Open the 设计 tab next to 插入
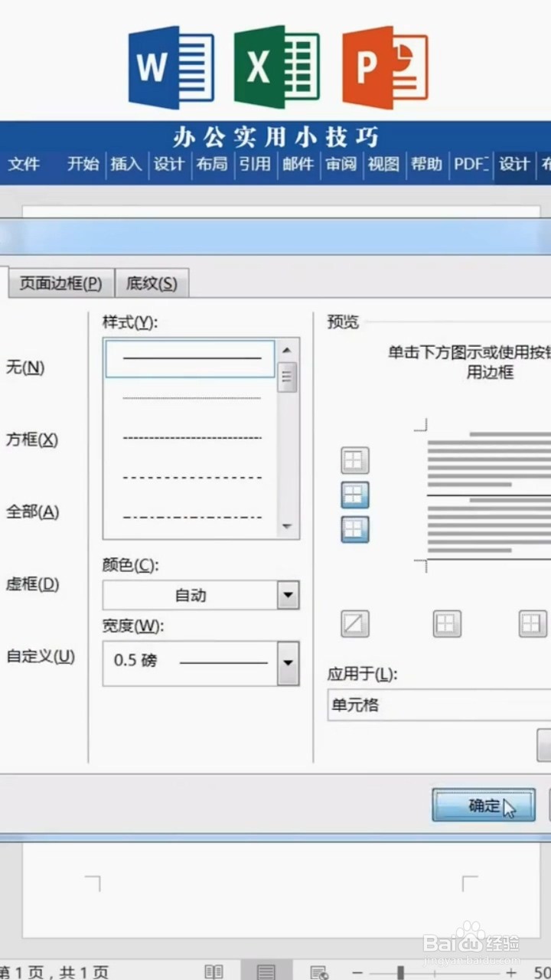This screenshot has width=551, height=980. (x=169, y=164)
